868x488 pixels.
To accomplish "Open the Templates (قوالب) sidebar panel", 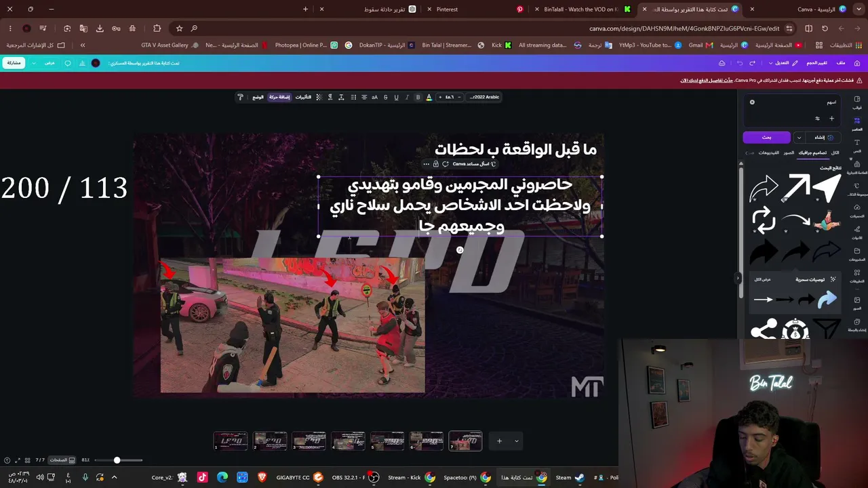I will click(x=857, y=102).
